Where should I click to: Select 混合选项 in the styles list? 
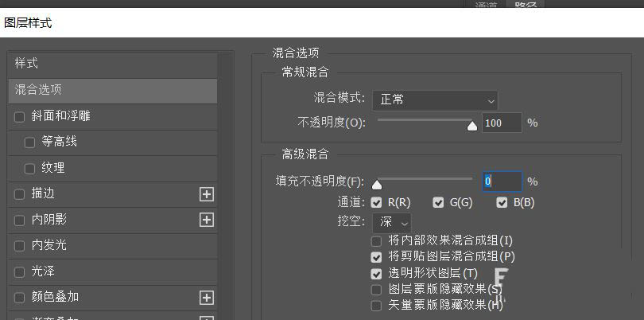tap(113, 91)
